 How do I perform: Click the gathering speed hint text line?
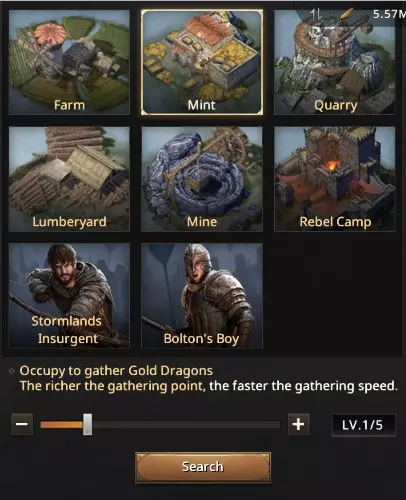[209, 386]
